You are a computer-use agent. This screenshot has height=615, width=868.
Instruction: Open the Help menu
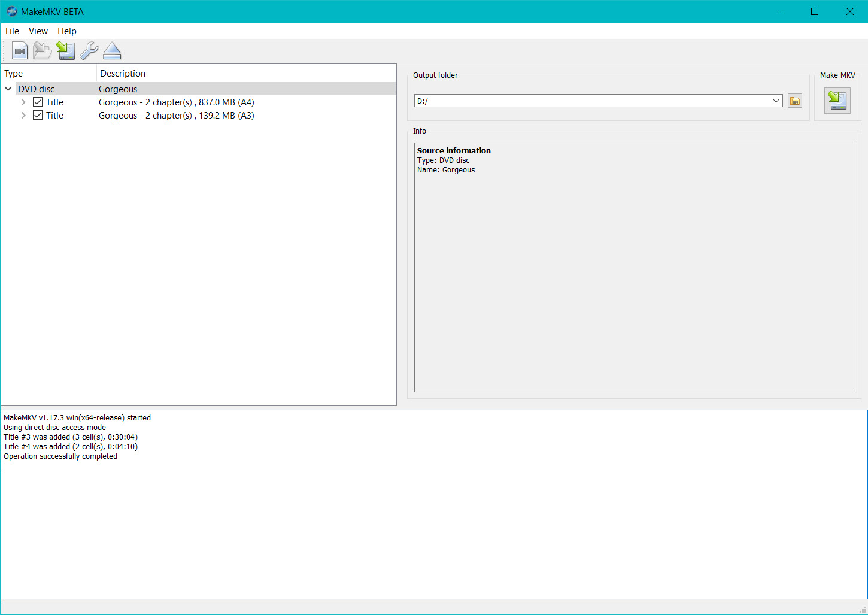click(67, 31)
